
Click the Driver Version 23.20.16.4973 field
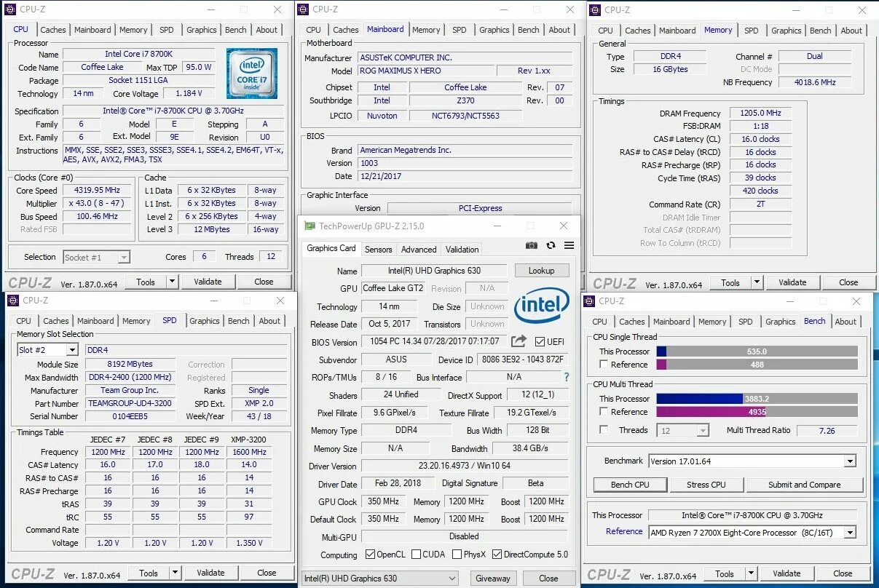pyautogui.click(x=464, y=466)
